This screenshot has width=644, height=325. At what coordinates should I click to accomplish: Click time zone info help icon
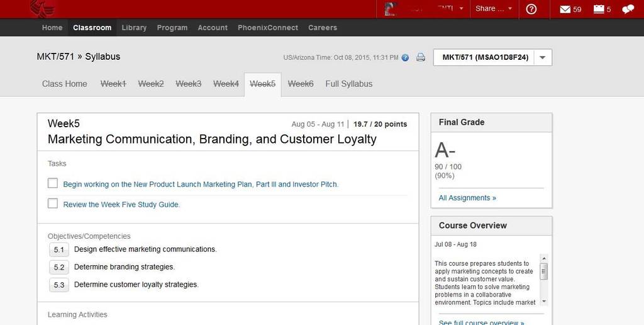(x=405, y=57)
